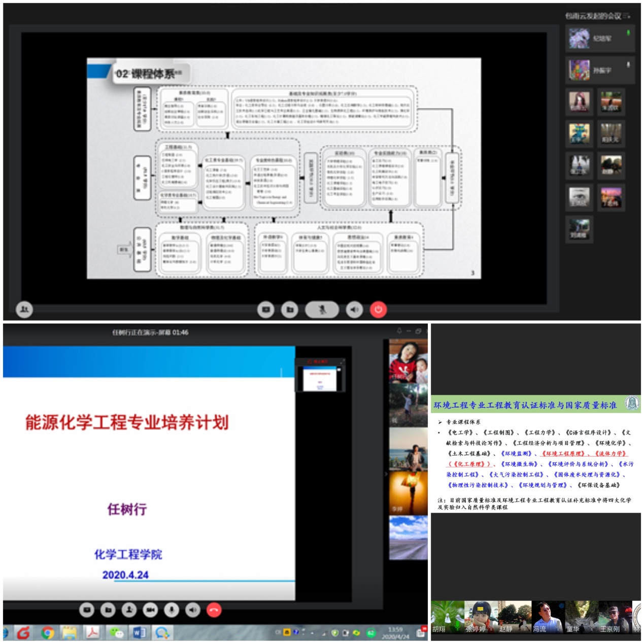Toggle the microphone in bottom meeting toolbar
Image resolution: width=644 pixels, height=644 pixels.
click(172, 610)
